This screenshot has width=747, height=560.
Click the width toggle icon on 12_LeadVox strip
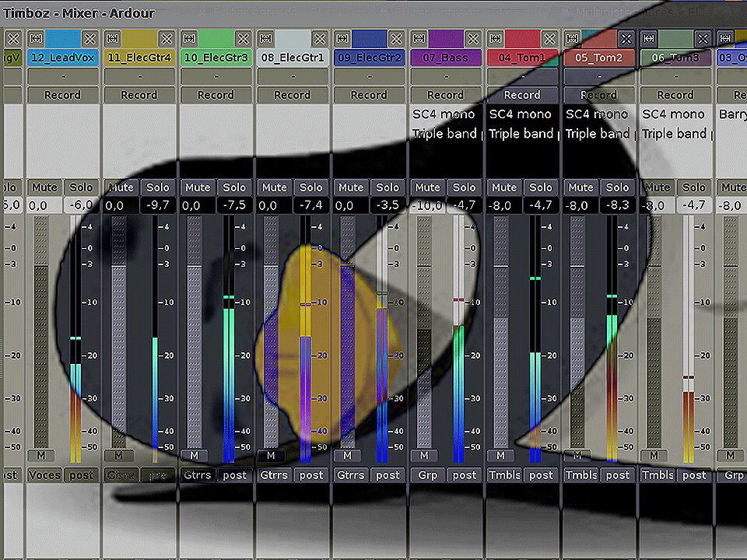[36, 39]
